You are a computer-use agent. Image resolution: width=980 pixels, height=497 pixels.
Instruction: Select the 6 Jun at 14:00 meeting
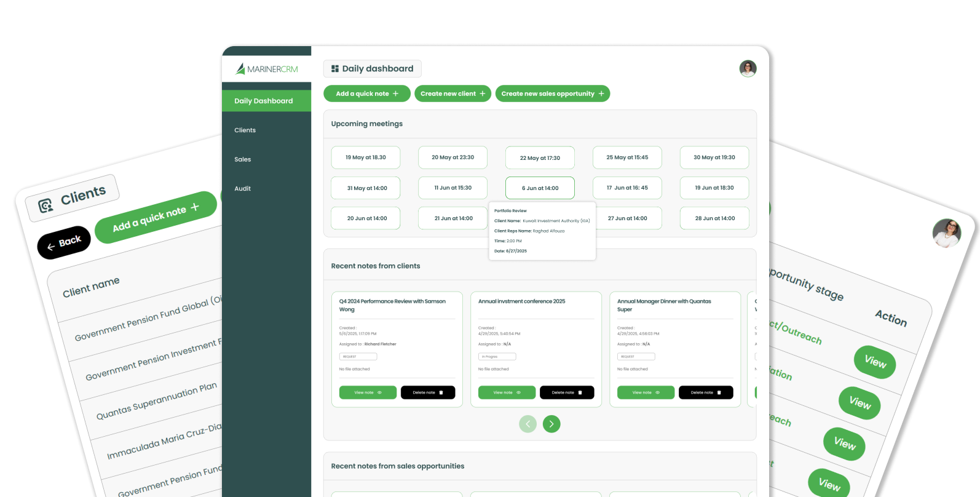click(x=540, y=188)
